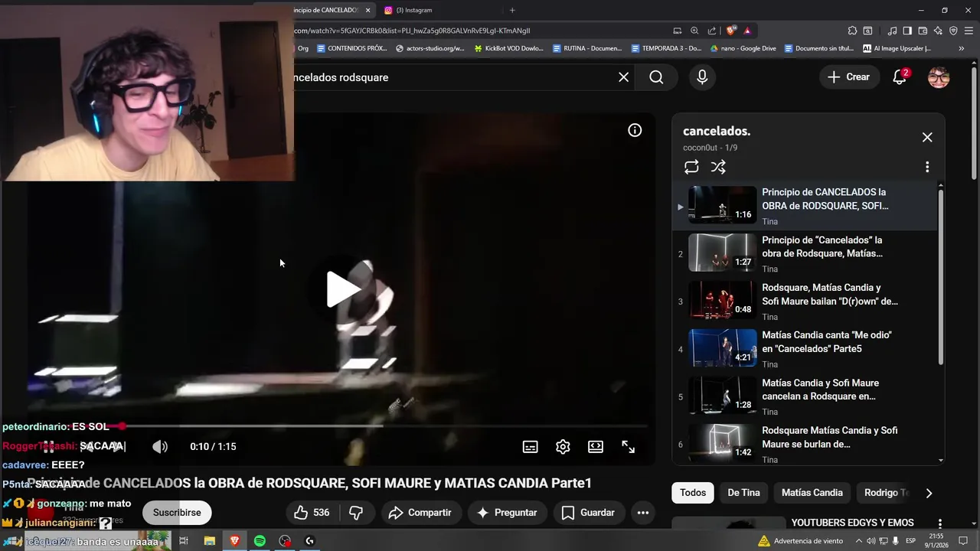
Task: Open the video info card icon
Action: (x=635, y=130)
